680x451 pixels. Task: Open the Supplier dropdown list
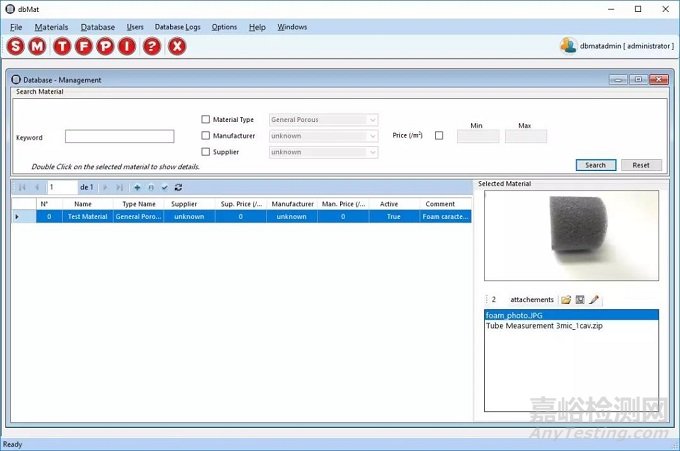[372, 152]
